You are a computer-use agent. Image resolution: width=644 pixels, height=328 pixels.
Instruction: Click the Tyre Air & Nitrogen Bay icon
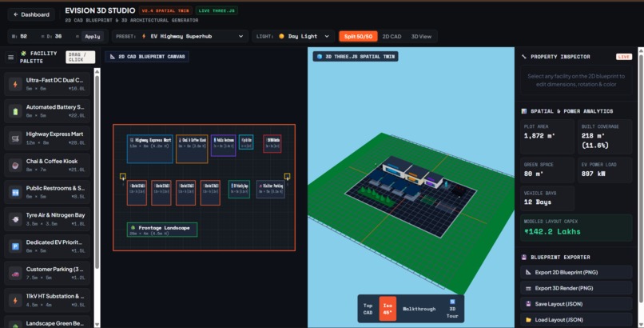16,219
